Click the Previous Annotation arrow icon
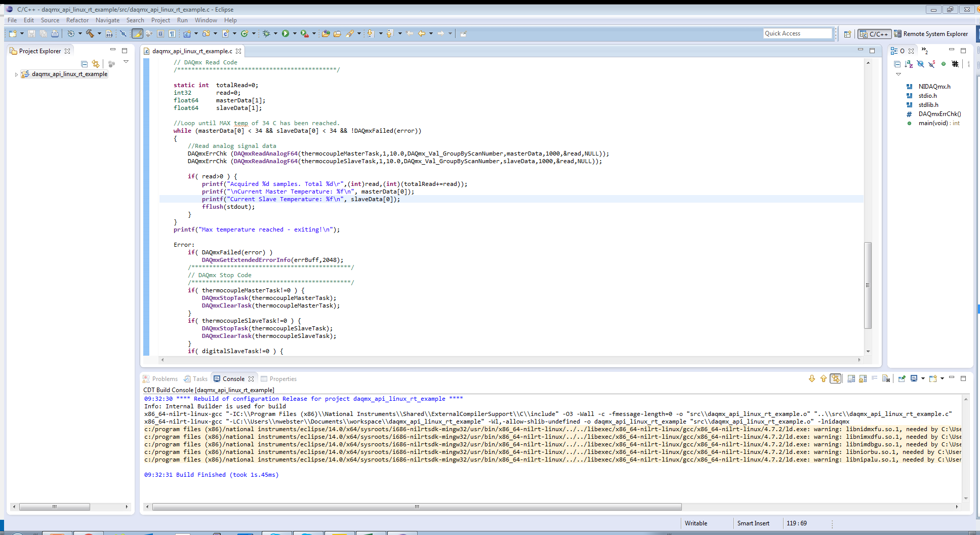 point(390,33)
